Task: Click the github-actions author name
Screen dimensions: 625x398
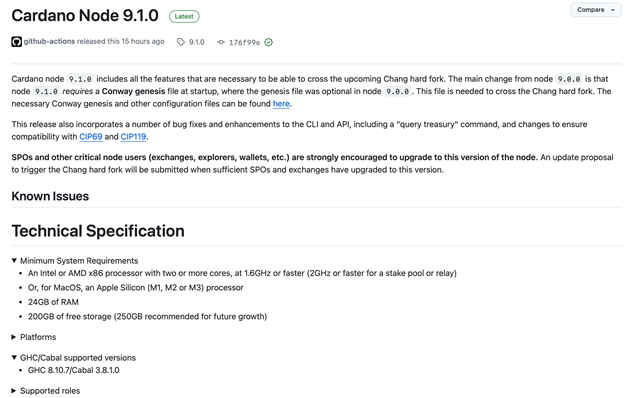Action: point(49,41)
